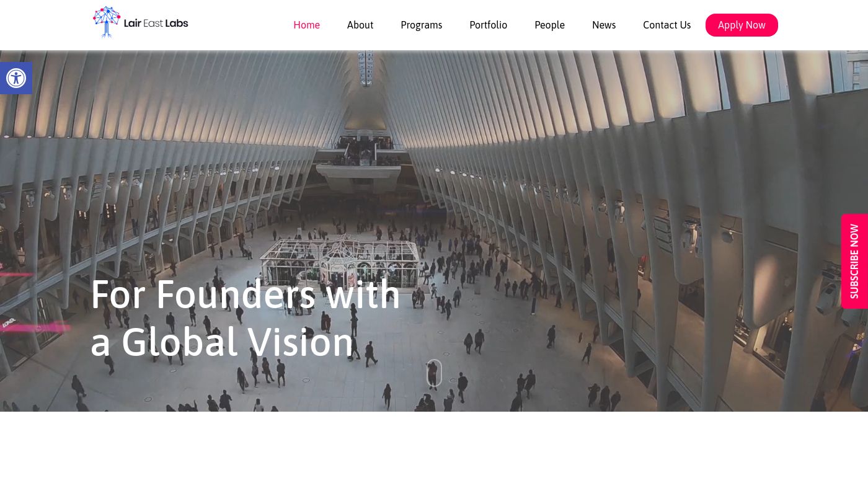Viewport: 868px width, 496px height.
Task: Open the About menu item
Action: click(360, 25)
